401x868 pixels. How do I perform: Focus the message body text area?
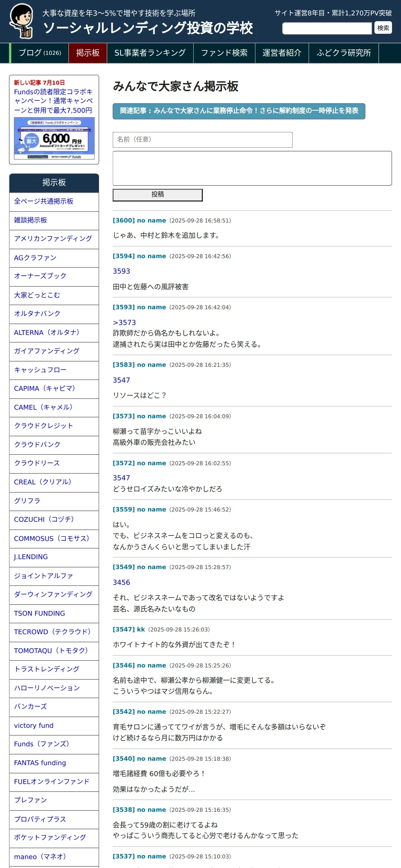252,168
